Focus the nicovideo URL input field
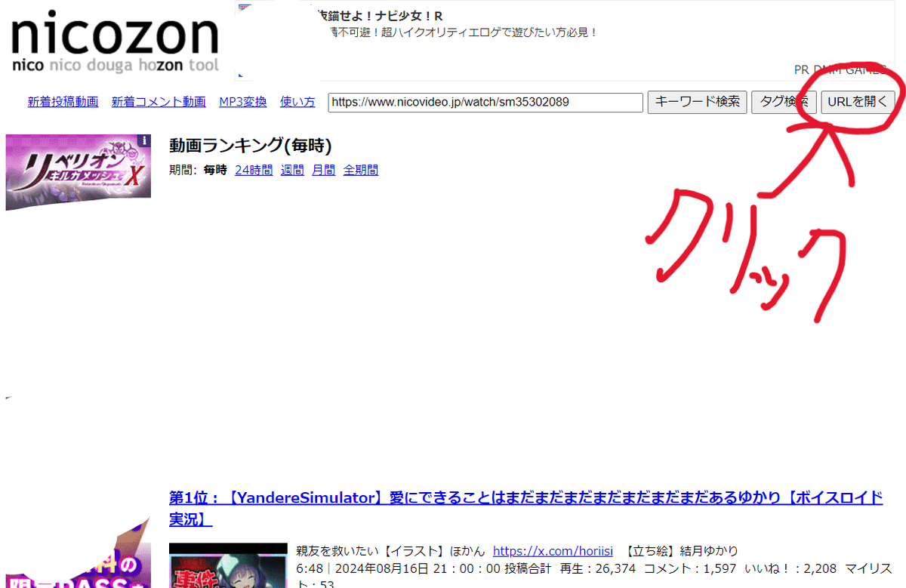Viewport: 906px width, 588px height. [x=485, y=102]
